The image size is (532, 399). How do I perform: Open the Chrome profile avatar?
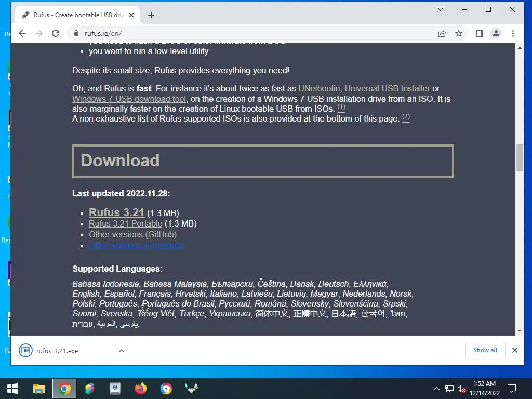496,33
